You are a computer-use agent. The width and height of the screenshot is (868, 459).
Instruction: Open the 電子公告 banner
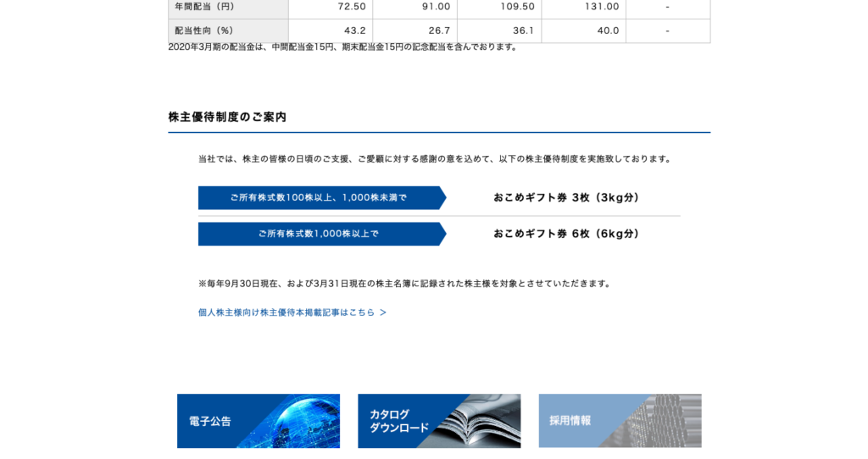259,421
